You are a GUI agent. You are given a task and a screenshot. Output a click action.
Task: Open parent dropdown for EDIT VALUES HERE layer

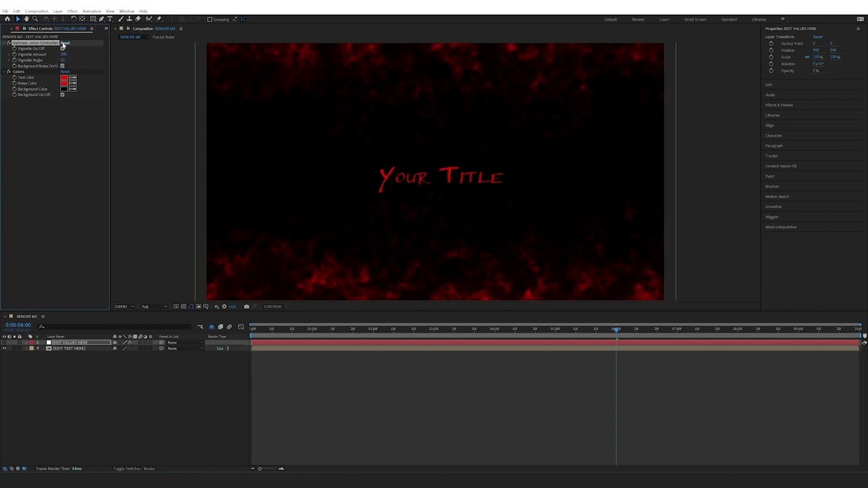pos(186,342)
